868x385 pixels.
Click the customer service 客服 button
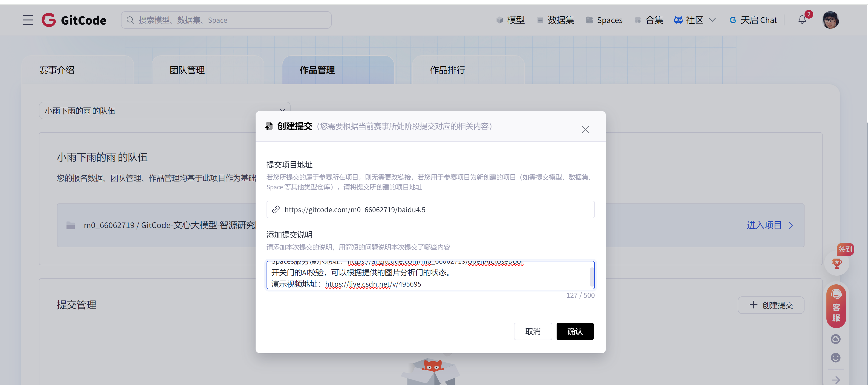pos(836,307)
